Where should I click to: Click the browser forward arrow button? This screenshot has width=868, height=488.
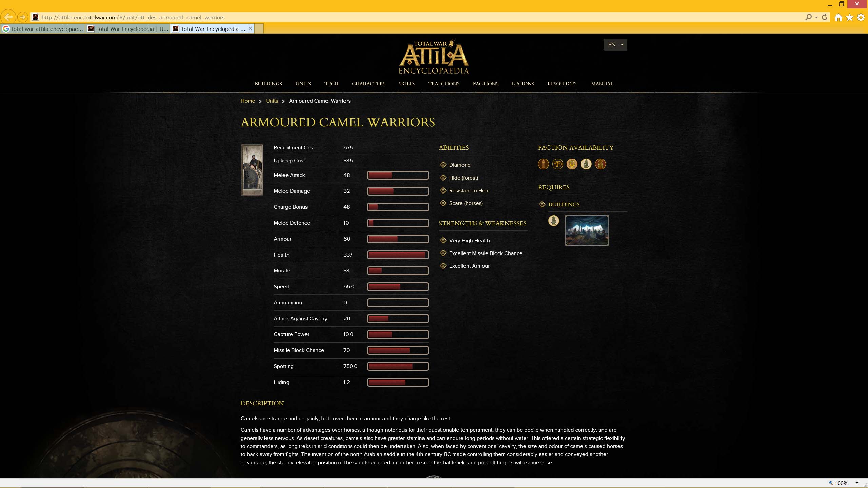pyautogui.click(x=22, y=17)
